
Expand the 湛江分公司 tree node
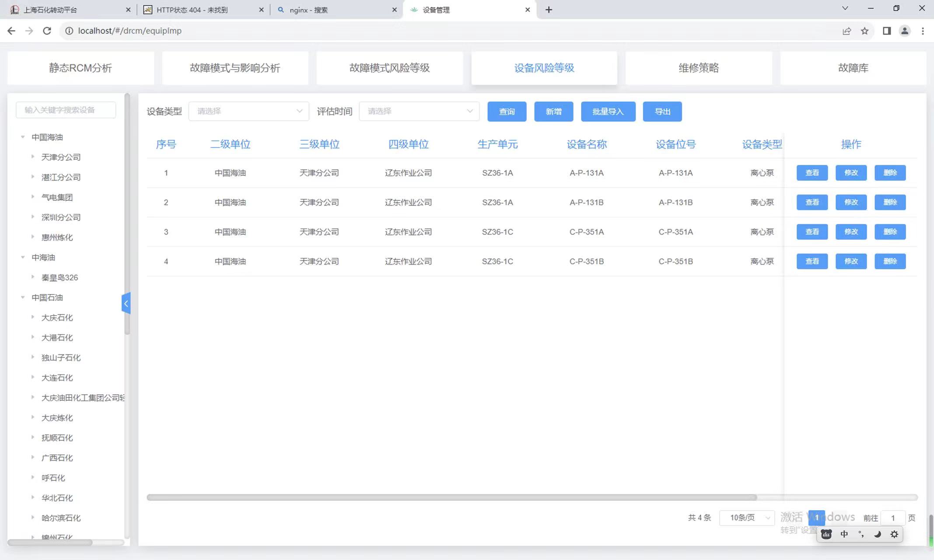click(x=33, y=177)
